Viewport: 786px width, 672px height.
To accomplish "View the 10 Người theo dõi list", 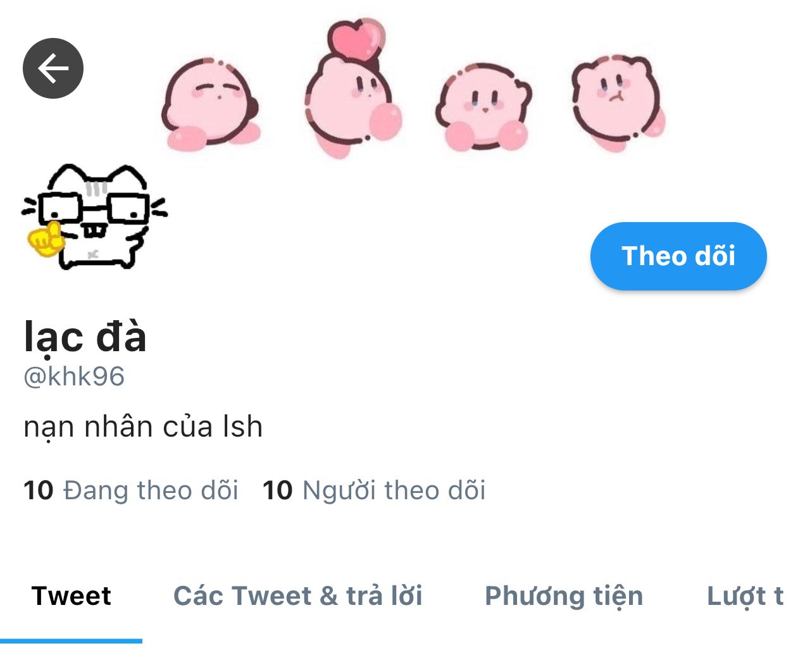I will 374,490.
